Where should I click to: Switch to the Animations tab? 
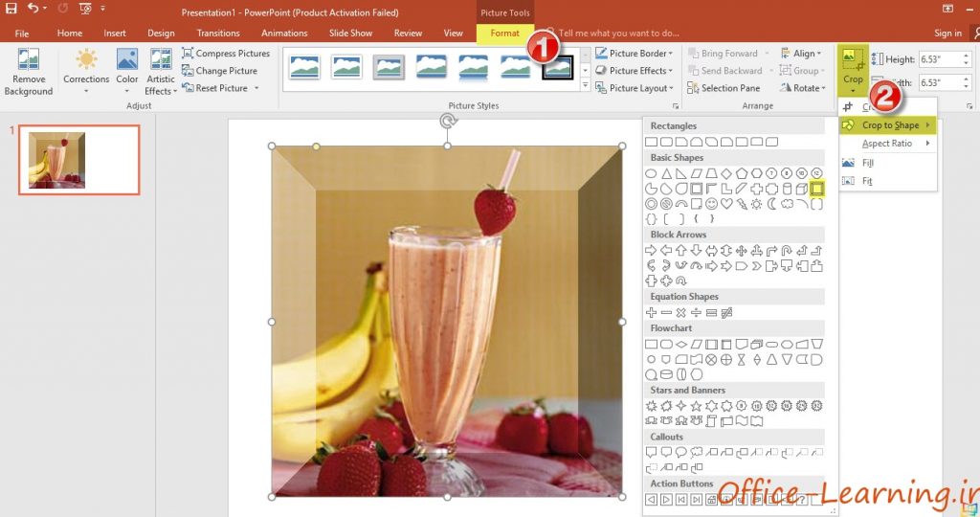tap(284, 34)
